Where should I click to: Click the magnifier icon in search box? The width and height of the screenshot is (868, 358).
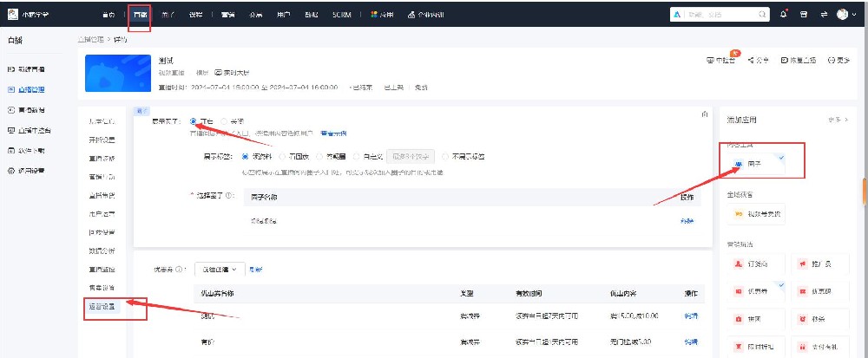pos(762,15)
